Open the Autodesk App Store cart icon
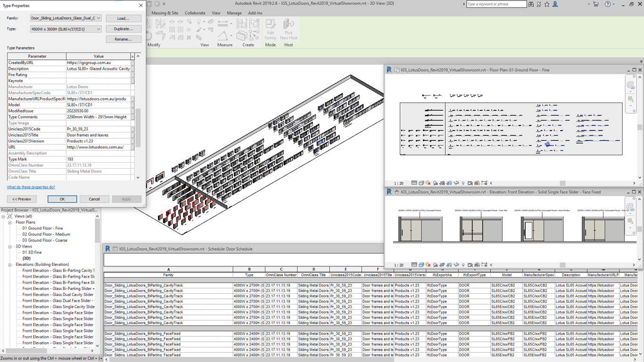 (x=596, y=4)
